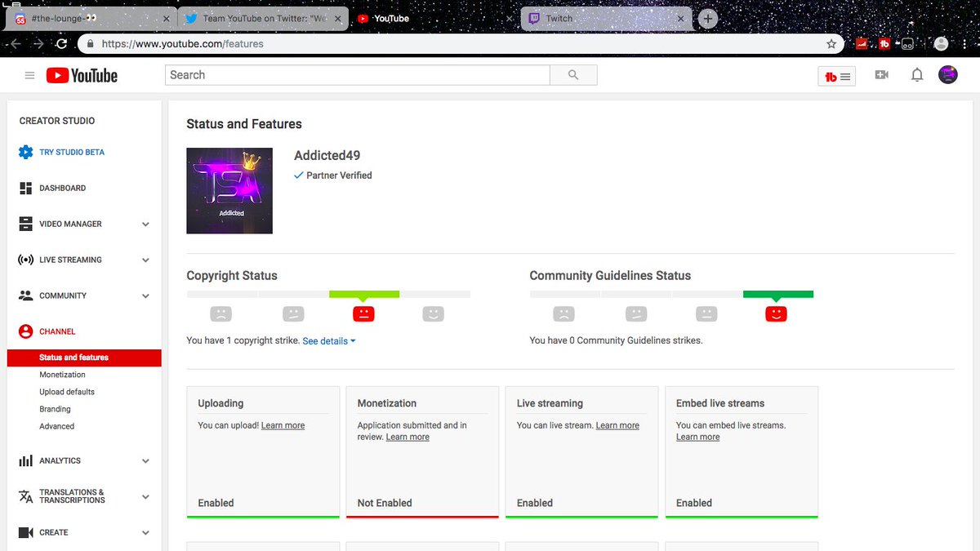Image resolution: width=980 pixels, height=551 pixels.
Task: Expand the Analytics section
Action: coord(145,460)
